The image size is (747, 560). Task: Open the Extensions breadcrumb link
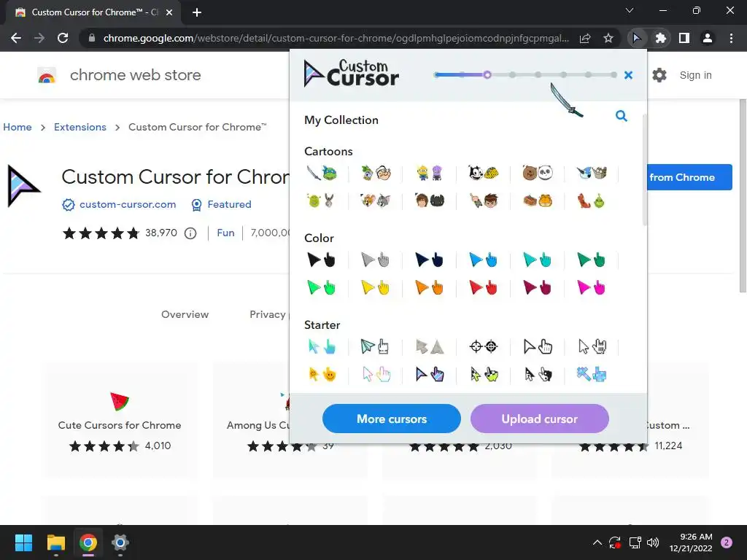coord(80,127)
